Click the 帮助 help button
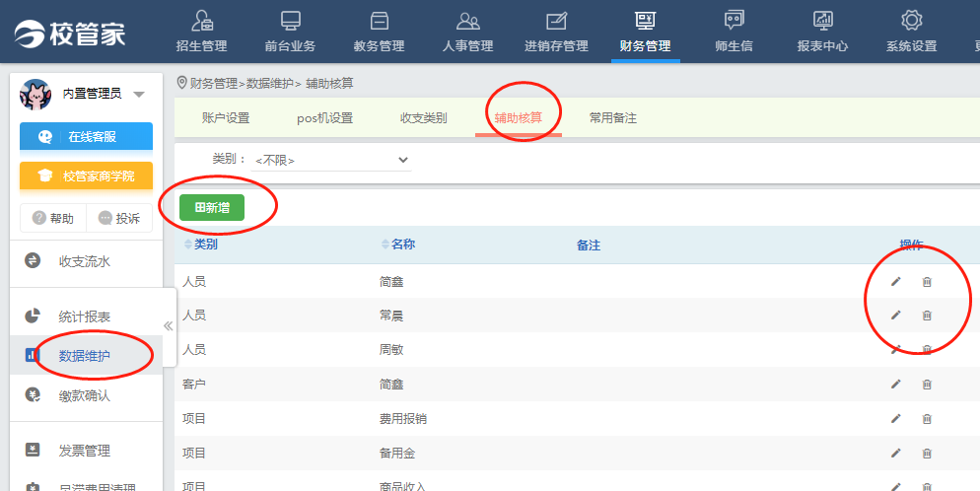The image size is (980, 491). click(53, 218)
